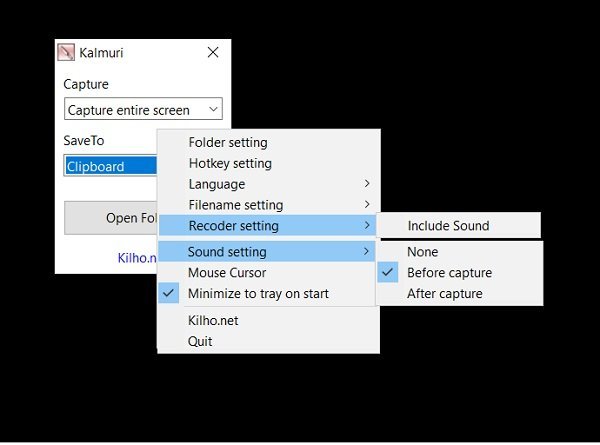
Task: Click the Clipboard SaveTo field
Action: (x=110, y=166)
